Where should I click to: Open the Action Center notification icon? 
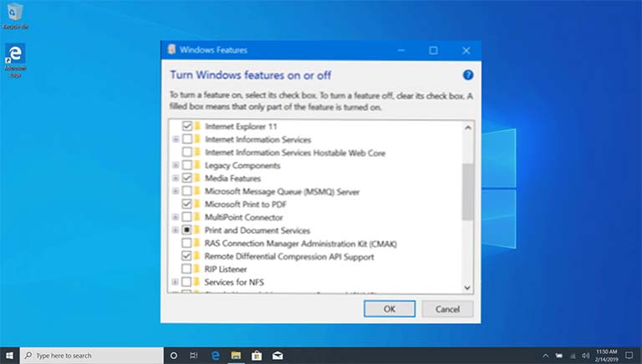coord(629,356)
